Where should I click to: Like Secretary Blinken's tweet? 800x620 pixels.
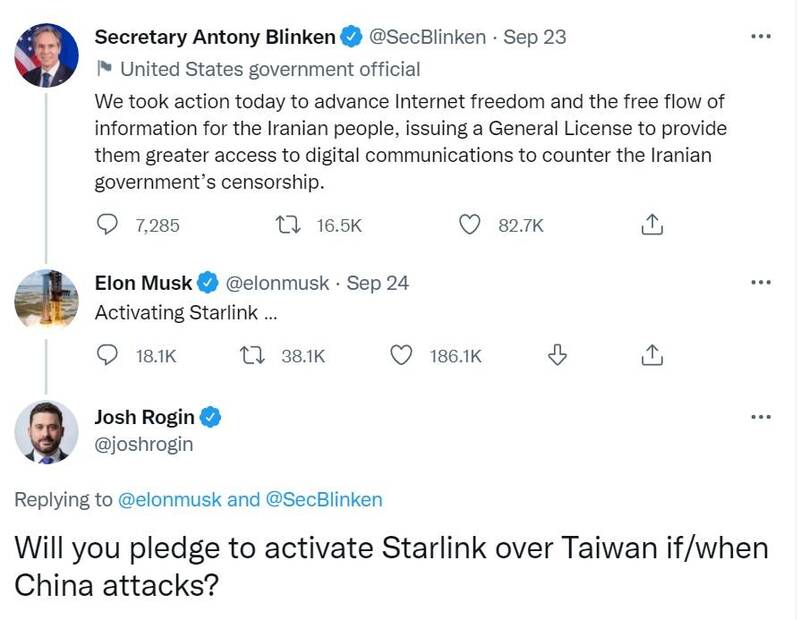point(470,225)
